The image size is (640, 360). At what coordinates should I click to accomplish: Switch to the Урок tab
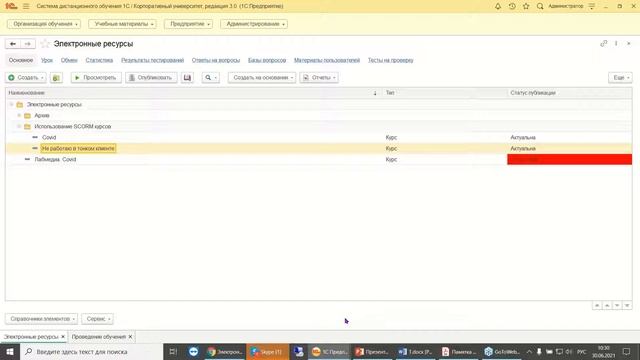pos(47,60)
